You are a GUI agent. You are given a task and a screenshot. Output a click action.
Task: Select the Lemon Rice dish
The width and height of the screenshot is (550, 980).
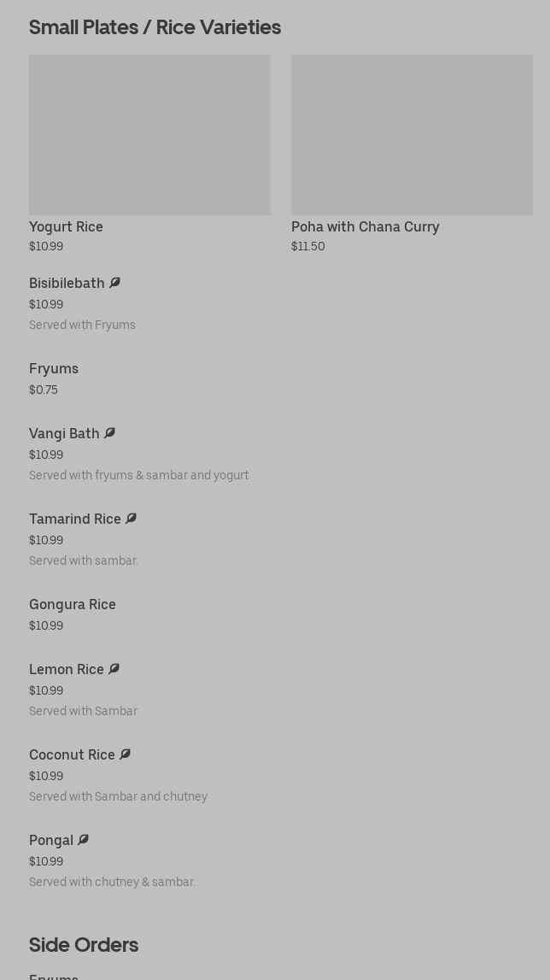[67, 669]
